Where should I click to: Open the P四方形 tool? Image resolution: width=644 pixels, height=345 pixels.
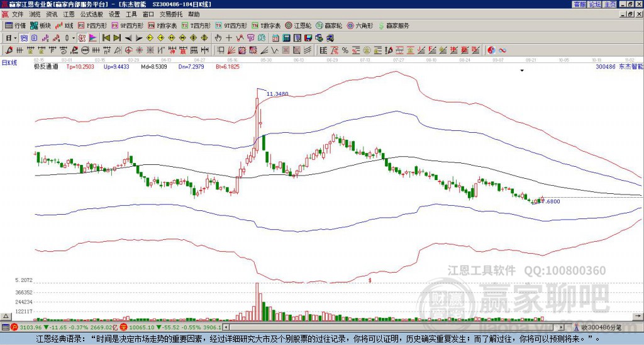pos(92,25)
